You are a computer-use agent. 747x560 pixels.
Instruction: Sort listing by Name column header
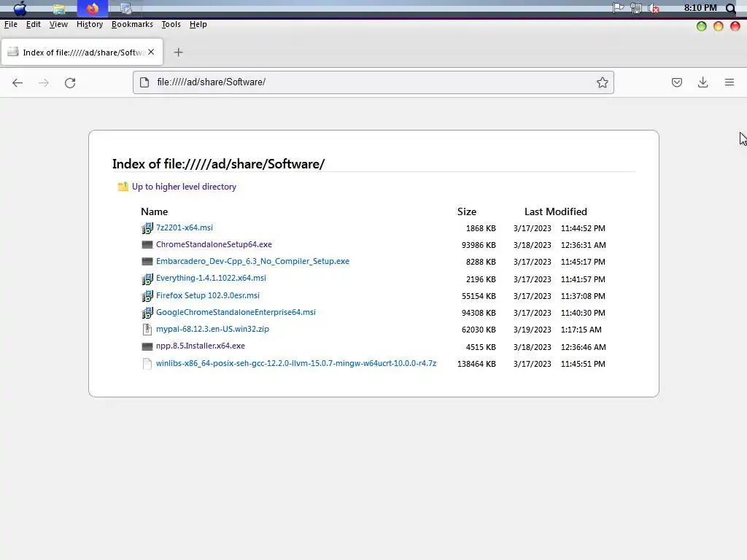155,211
